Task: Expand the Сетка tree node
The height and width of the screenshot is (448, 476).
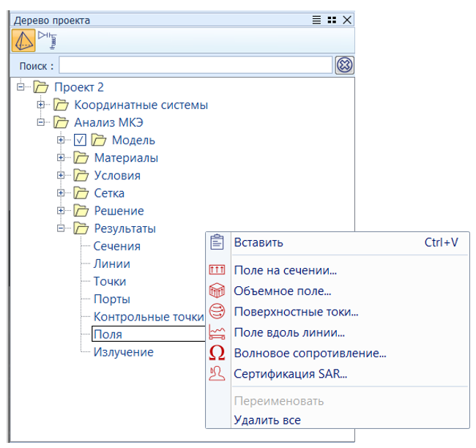Action: (x=61, y=193)
